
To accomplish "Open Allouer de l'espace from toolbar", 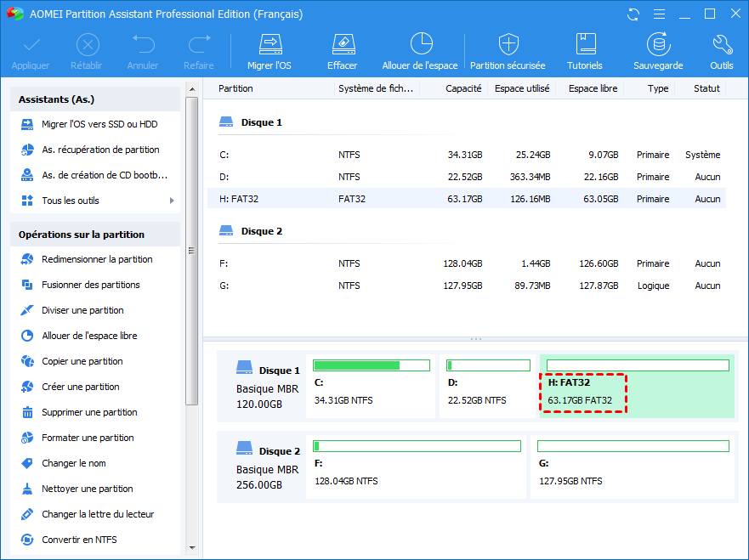I will [420, 45].
